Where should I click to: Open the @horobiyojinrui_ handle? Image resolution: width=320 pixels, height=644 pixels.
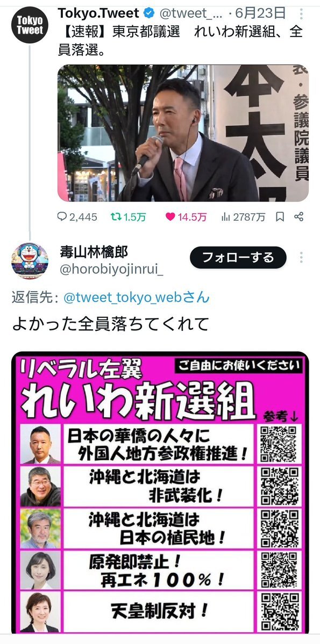(111, 270)
